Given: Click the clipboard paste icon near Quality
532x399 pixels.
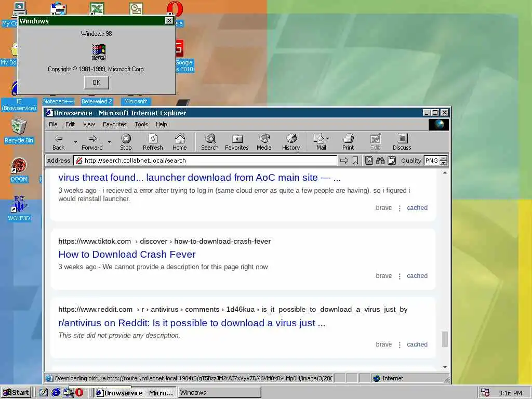Looking at the screenshot, I should [x=392, y=161].
